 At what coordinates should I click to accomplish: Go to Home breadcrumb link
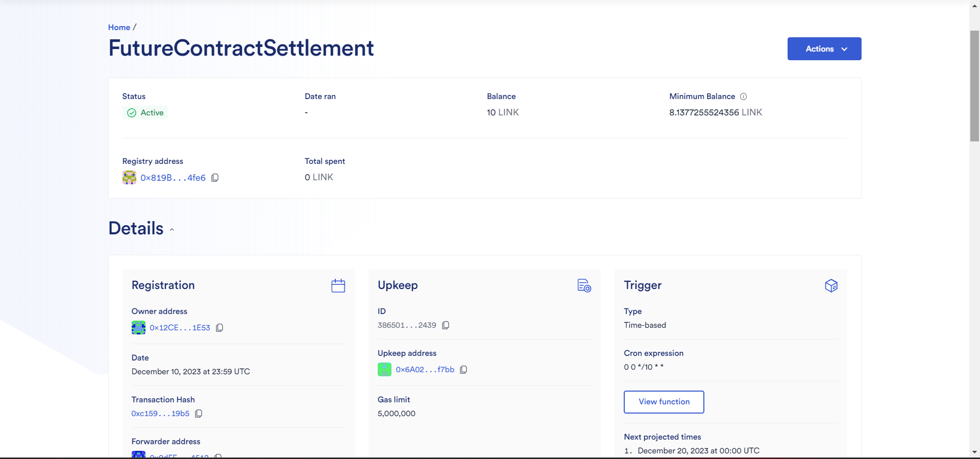[119, 28]
